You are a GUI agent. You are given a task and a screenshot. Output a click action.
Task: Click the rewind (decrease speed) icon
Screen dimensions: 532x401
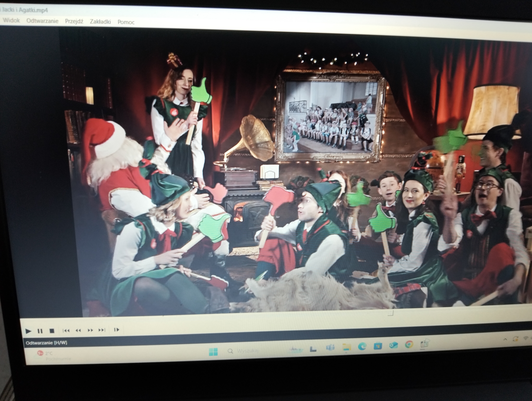coord(78,331)
